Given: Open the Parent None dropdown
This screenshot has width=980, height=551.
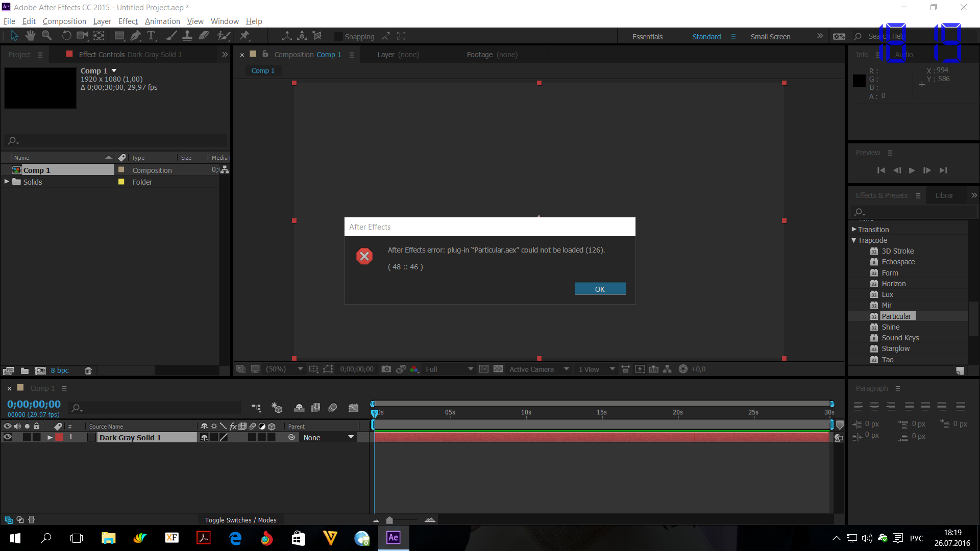Looking at the screenshot, I should click(x=329, y=438).
